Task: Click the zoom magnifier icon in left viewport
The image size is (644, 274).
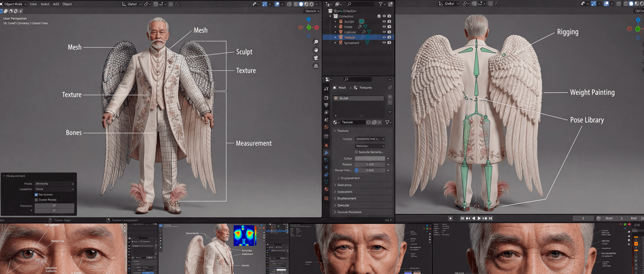Action: pos(316,42)
